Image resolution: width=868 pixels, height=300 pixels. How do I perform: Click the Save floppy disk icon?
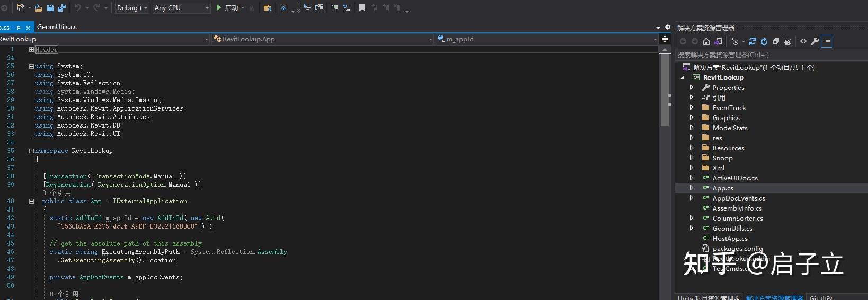[x=50, y=8]
